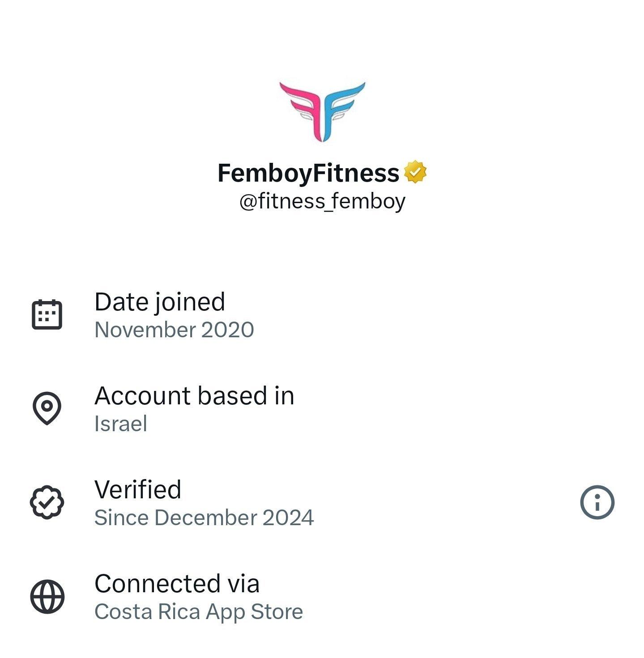Click the location pin icon

[x=47, y=408]
